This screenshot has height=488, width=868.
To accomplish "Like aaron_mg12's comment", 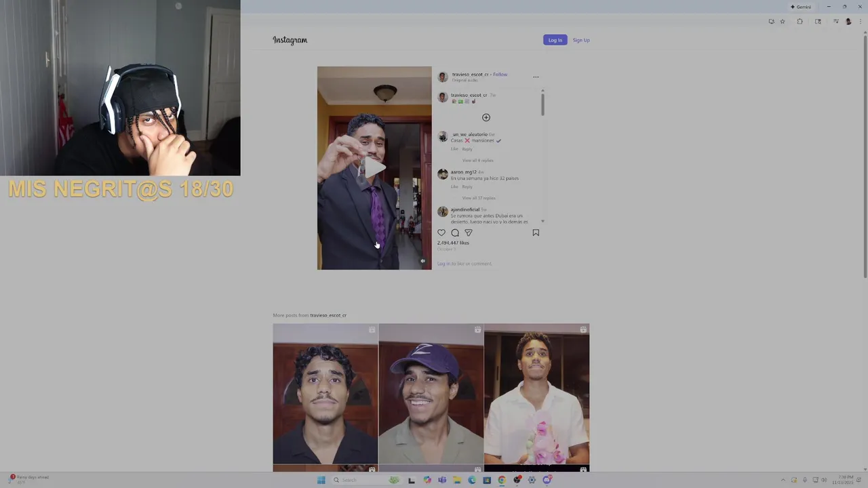I will click(x=454, y=186).
